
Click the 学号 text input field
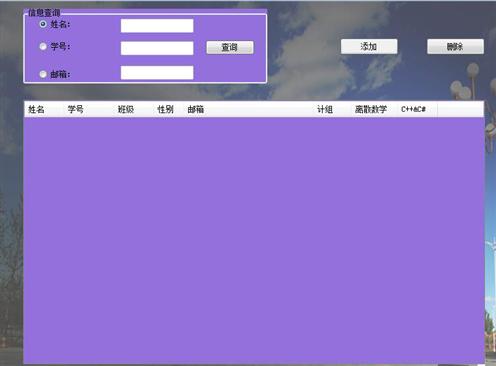point(157,48)
